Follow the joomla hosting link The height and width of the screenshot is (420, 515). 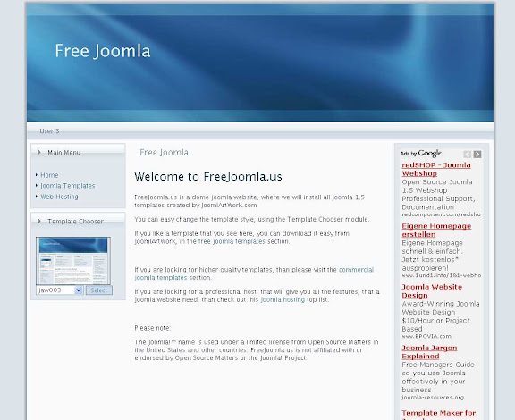tap(283, 299)
